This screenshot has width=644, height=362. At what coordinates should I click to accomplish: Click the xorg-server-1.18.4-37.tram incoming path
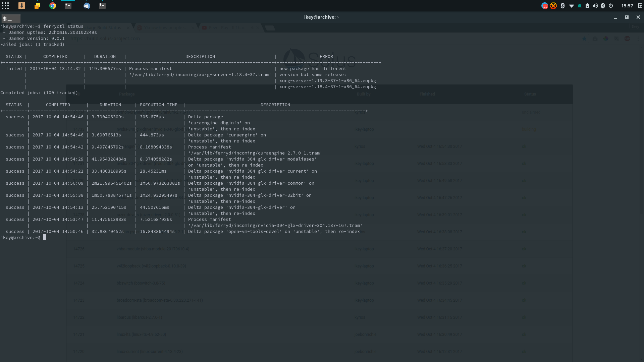[x=200, y=75]
